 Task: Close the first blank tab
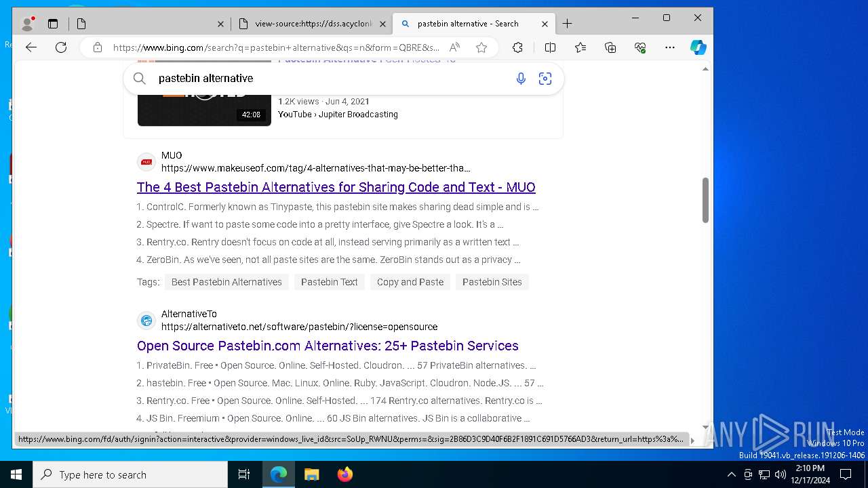pos(220,24)
